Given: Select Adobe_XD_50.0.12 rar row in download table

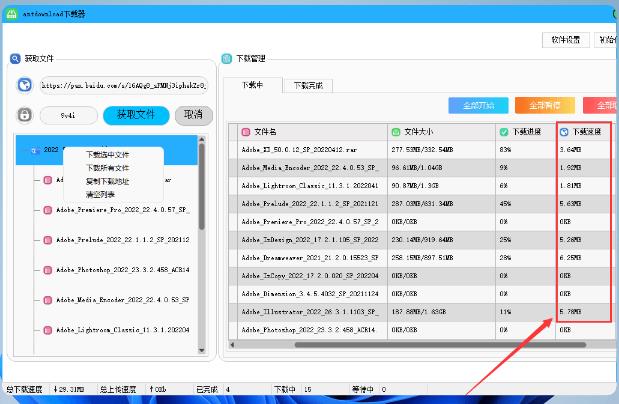Looking at the screenshot, I should pos(422,150).
